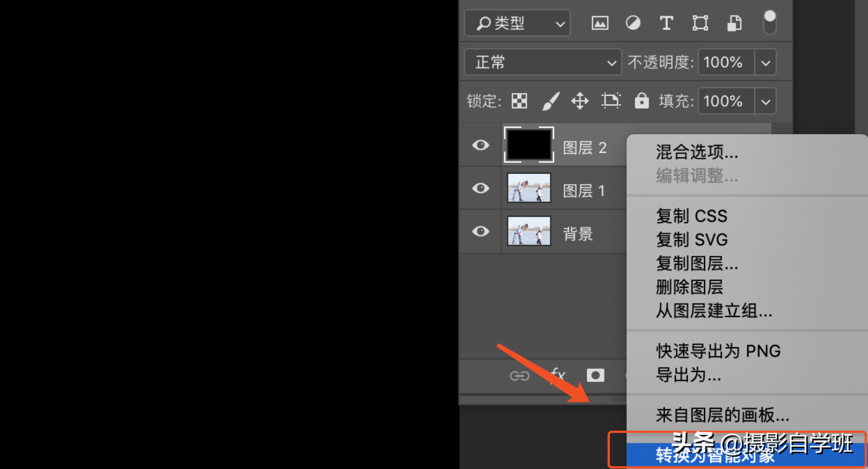
Task: Click the type layer filter icon
Action: [666, 23]
